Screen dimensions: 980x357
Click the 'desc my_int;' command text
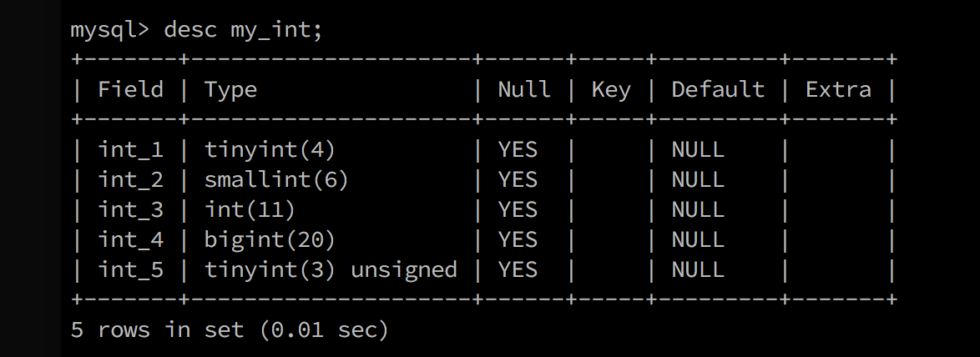point(243,31)
